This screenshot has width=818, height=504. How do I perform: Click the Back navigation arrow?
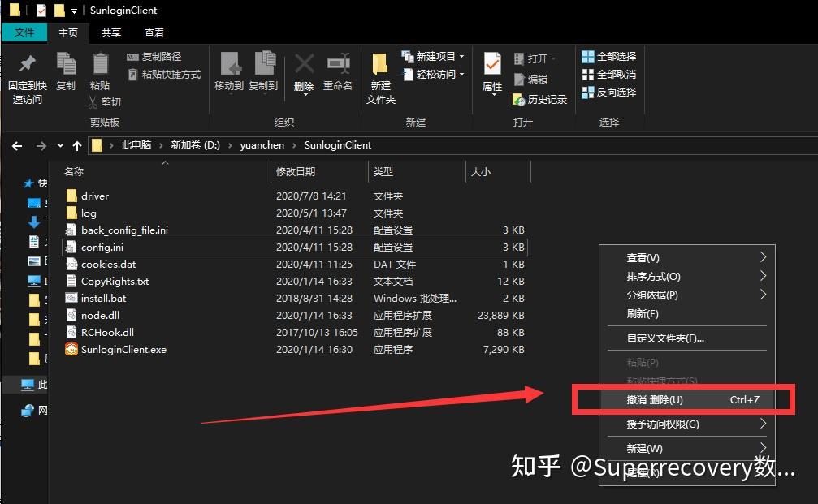point(17,146)
